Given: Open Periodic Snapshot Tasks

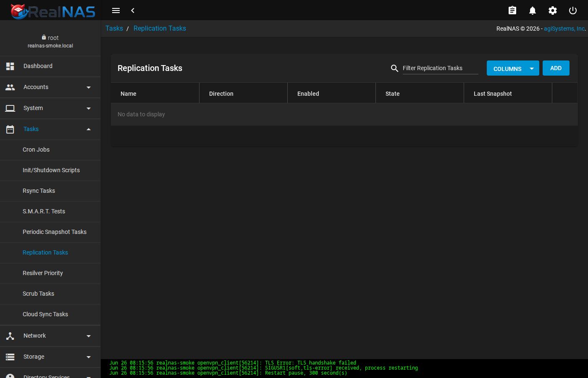Looking at the screenshot, I should click(x=50, y=232).
